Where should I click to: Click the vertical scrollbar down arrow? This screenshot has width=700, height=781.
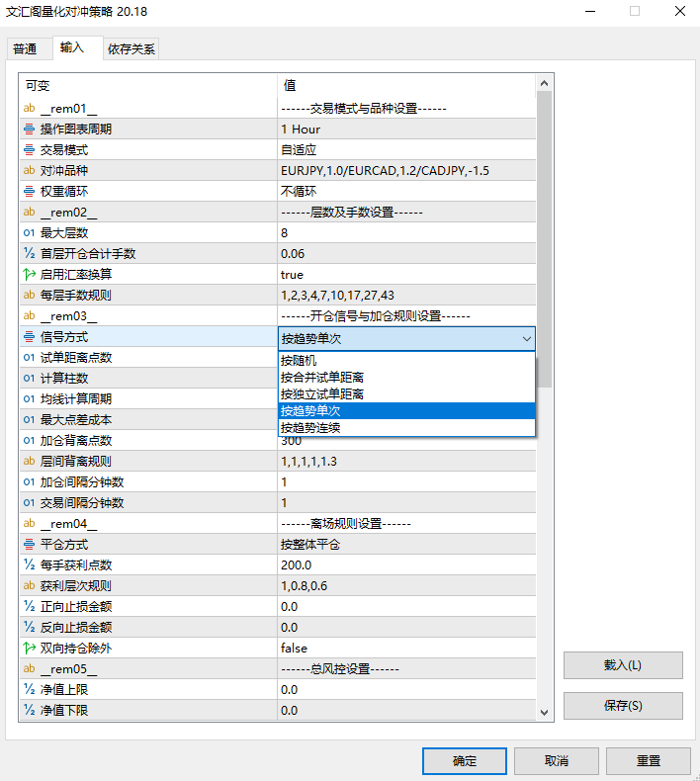point(544,712)
